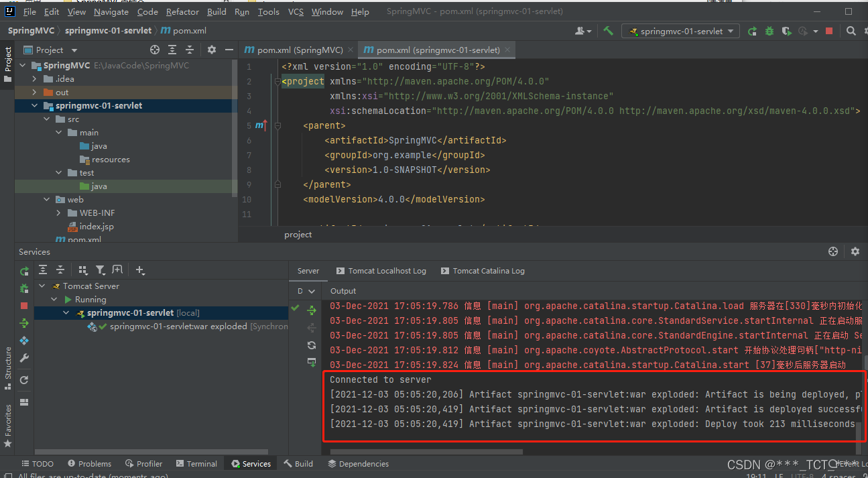Collapse the src folder

point(46,119)
